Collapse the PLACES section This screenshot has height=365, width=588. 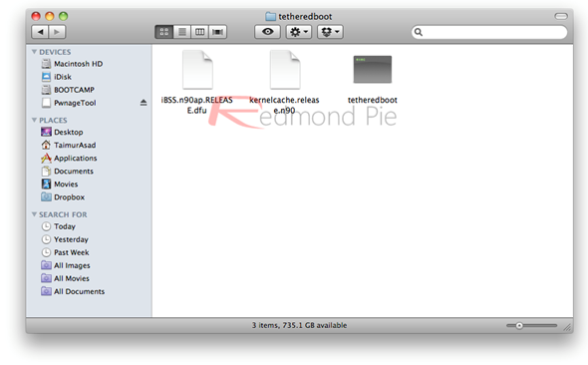point(35,120)
